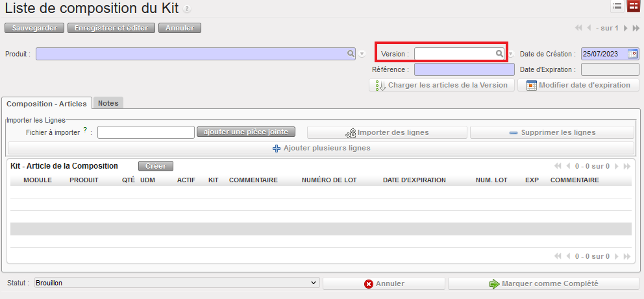Open the Composition - Articles tab

(47, 103)
